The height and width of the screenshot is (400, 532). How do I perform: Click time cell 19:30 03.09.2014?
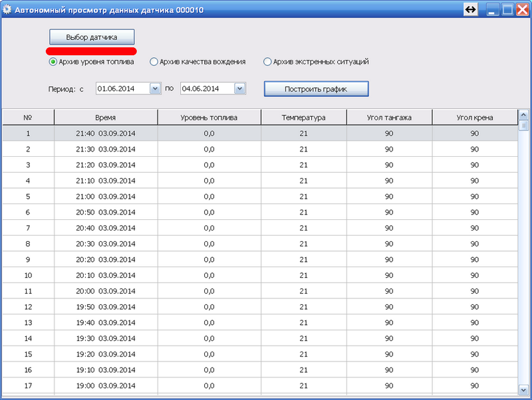[106, 338]
